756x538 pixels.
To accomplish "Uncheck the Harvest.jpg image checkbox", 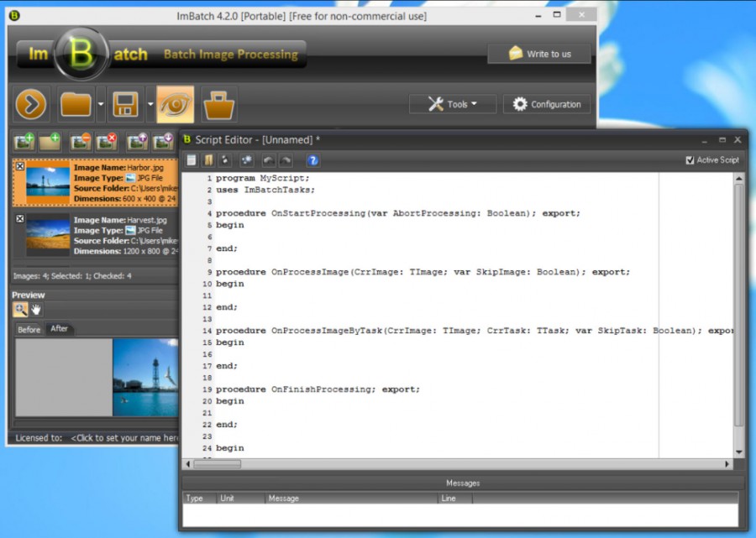I will coord(21,220).
